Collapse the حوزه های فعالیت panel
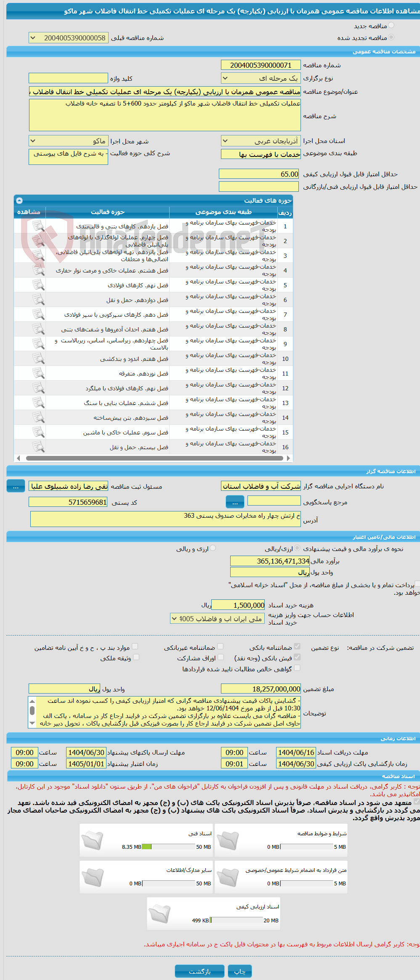 [19, 201]
